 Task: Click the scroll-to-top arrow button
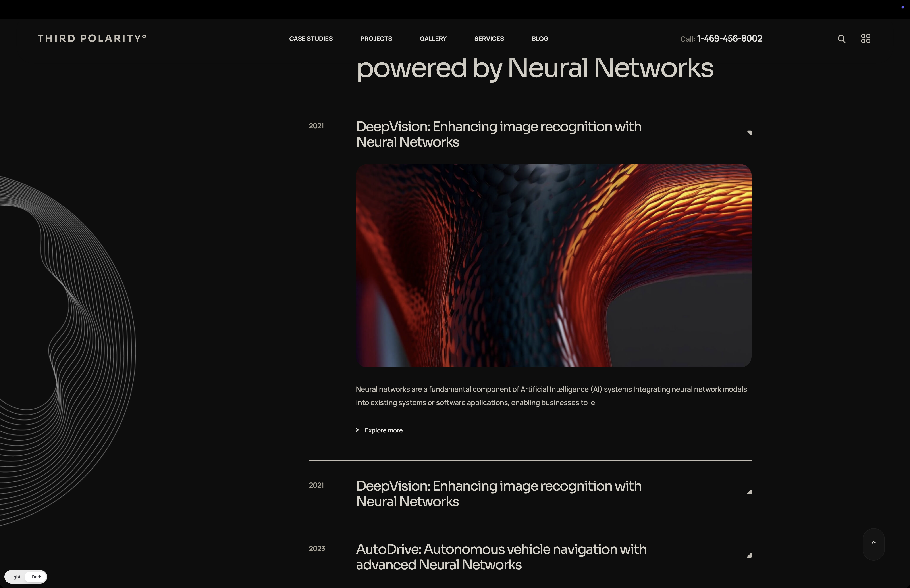pyautogui.click(x=873, y=544)
